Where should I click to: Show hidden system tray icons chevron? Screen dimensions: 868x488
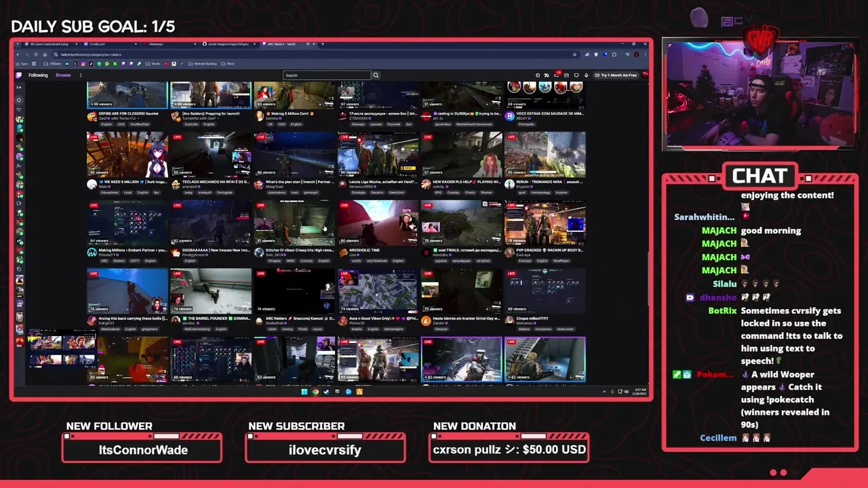click(x=604, y=392)
